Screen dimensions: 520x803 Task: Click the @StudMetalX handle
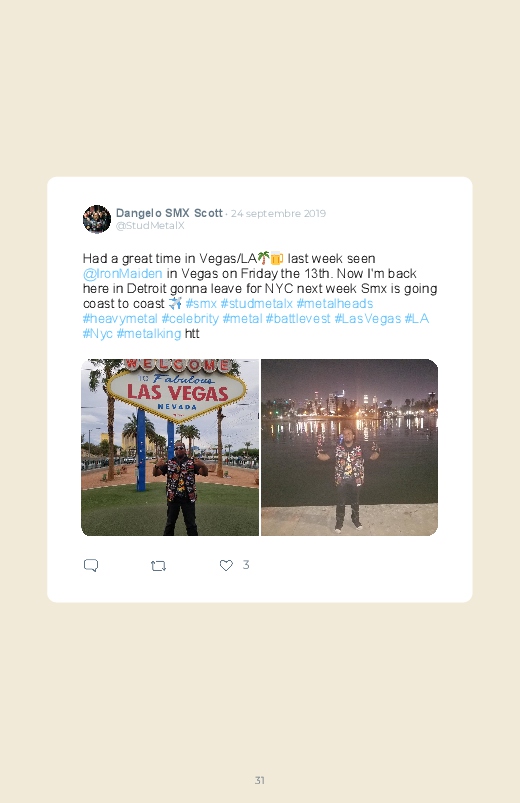150,226
